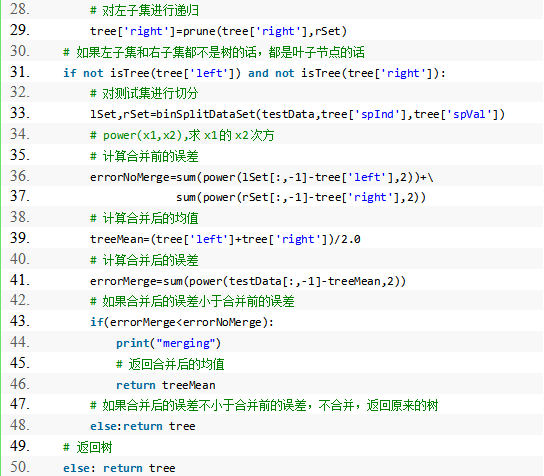The height and width of the screenshot is (476, 544).
Task: Click line number 38
Action: click(x=20, y=217)
